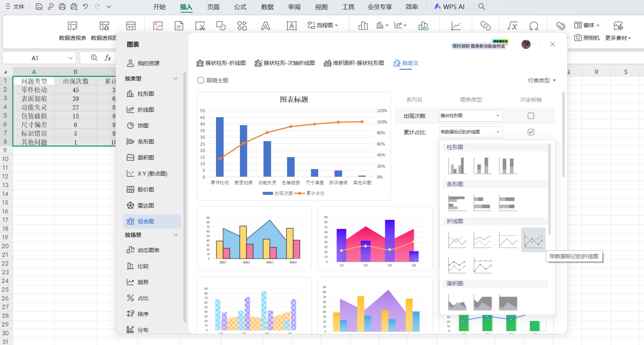Check 次坐标轴 for the 出现次数 series
644x345 pixels.
(x=531, y=116)
